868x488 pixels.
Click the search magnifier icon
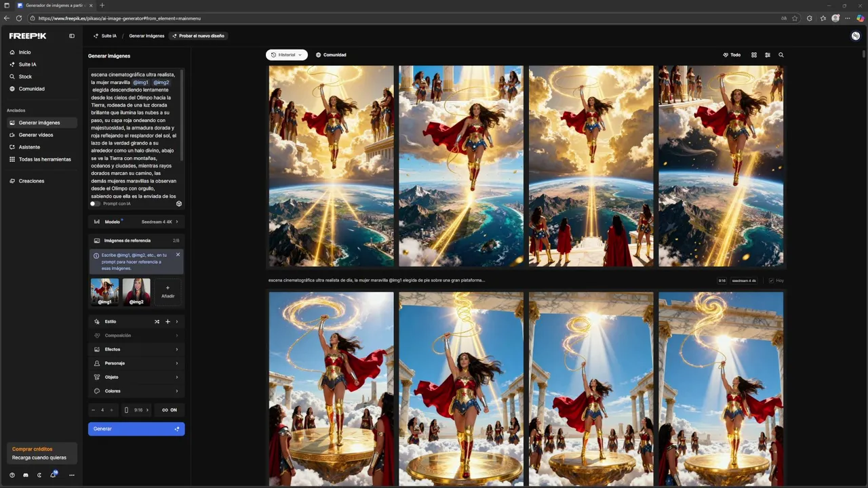pos(781,55)
